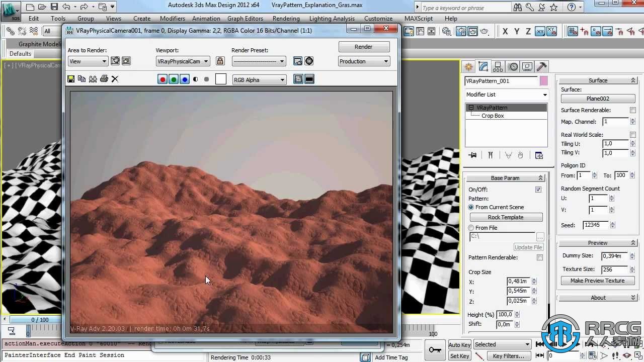Click the Plane002 surface button
Screen dimensions: 644x362
point(598,99)
